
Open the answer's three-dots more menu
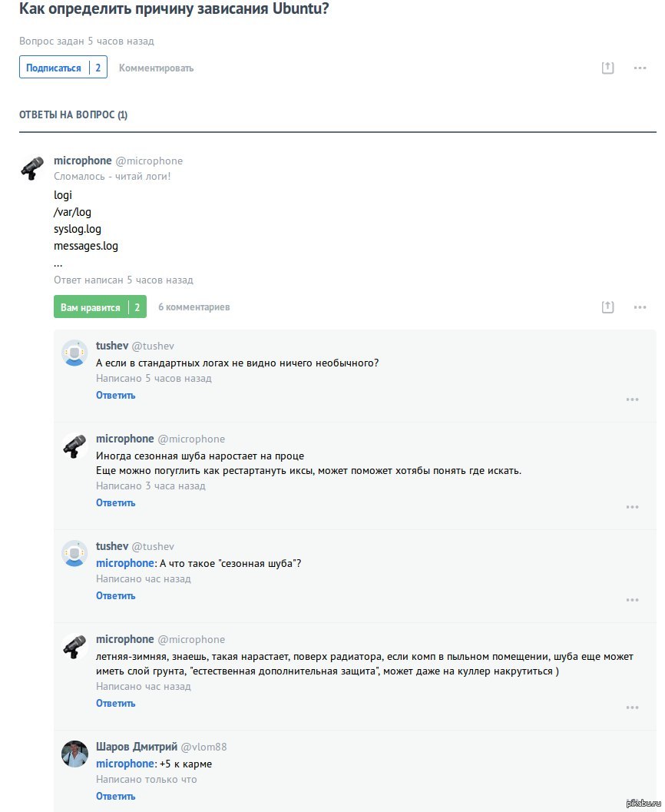[640, 307]
